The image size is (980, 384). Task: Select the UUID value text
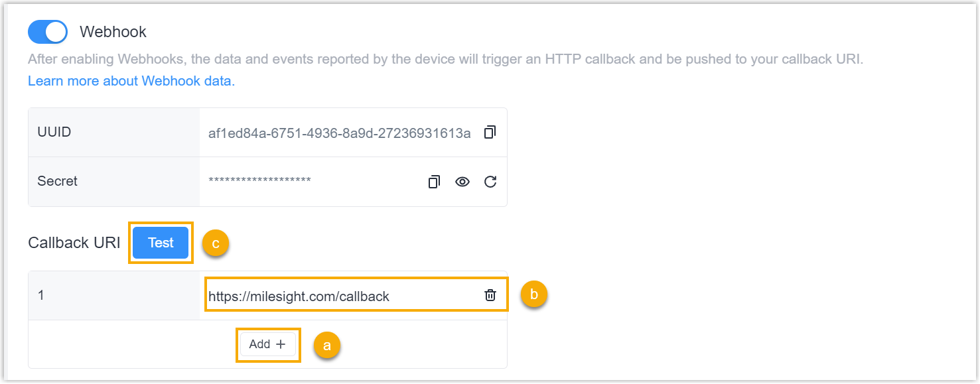pos(339,133)
